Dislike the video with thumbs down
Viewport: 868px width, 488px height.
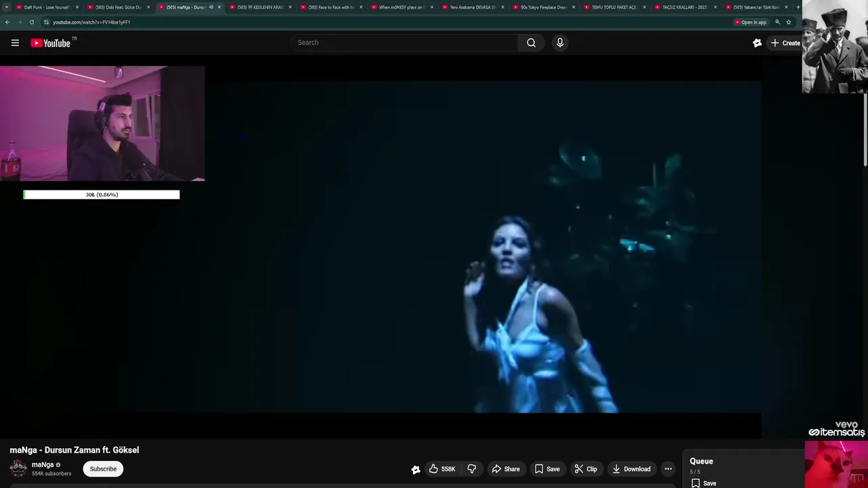[472, 469]
